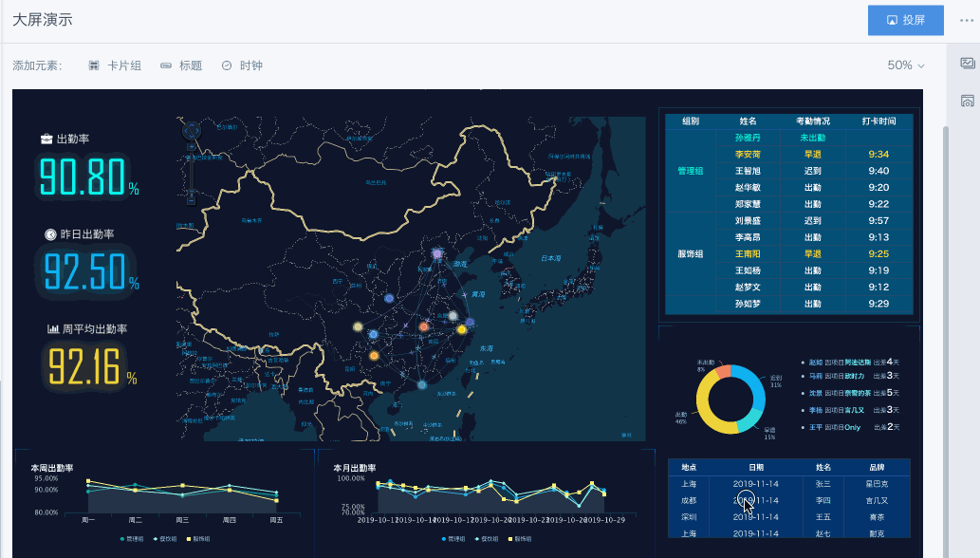
Task: Open the more options ellipsis menu
Action: pos(967,20)
